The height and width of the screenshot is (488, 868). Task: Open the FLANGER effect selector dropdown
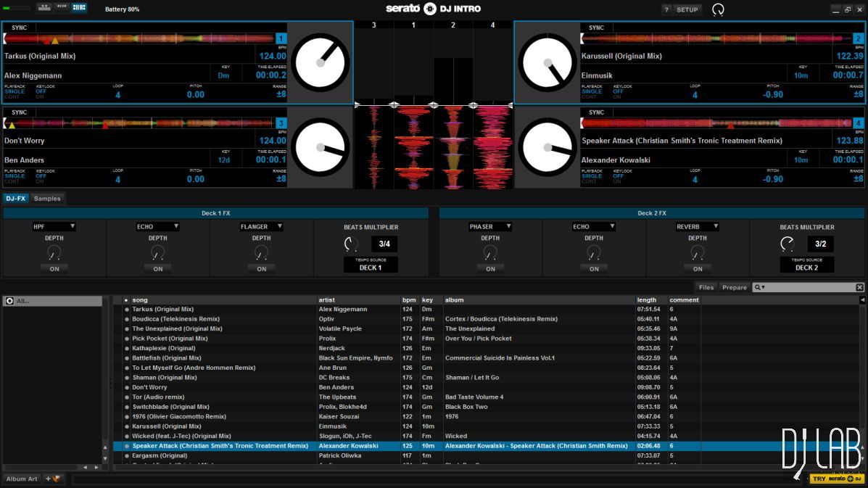click(261, 227)
